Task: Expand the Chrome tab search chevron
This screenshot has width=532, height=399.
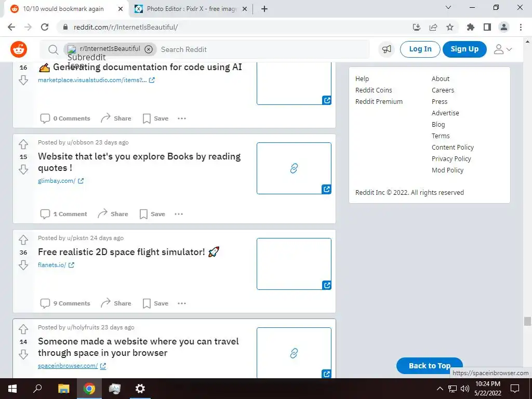Action: pyautogui.click(x=448, y=7)
